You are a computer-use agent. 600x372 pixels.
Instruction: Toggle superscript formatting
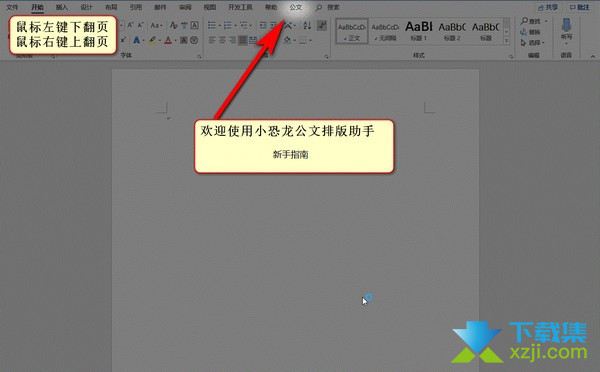[x=123, y=40]
